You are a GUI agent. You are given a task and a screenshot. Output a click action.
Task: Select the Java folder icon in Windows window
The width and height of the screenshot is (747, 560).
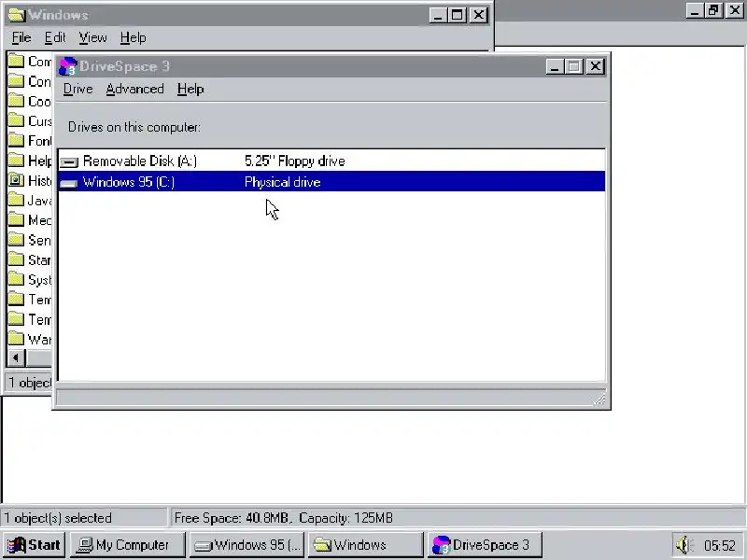pos(16,200)
